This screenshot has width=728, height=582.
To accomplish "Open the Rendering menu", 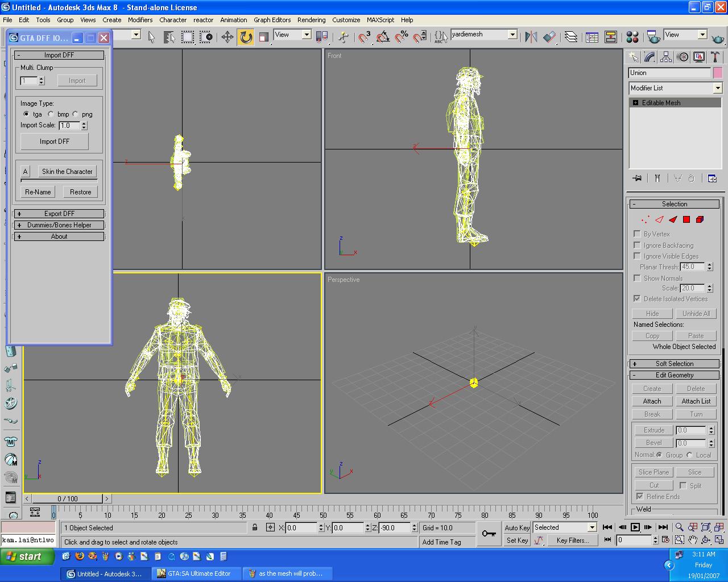I will click(311, 20).
